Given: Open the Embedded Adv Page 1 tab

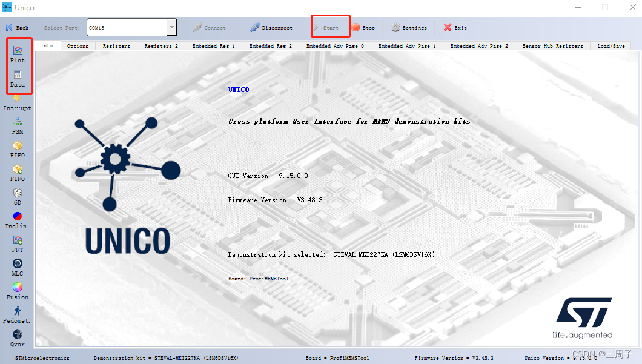Looking at the screenshot, I should tap(407, 46).
